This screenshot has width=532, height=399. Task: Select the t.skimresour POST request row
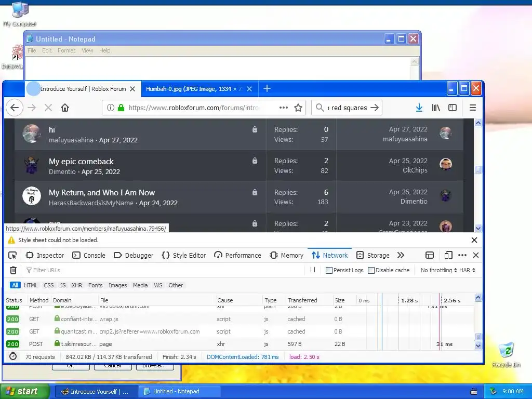pos(239,344)
